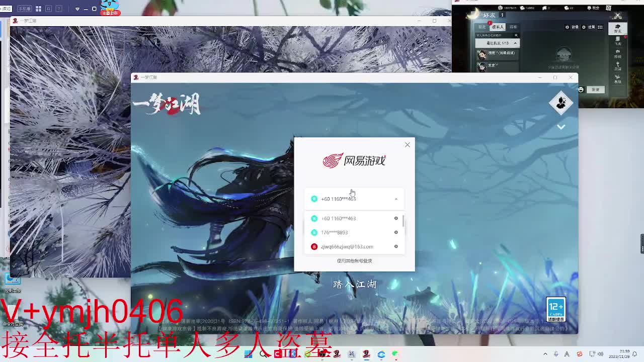Image resolution: width=644 pixels, height=362 pixels.
Task: Open the Windows Start menu
Action: [248, 354]
